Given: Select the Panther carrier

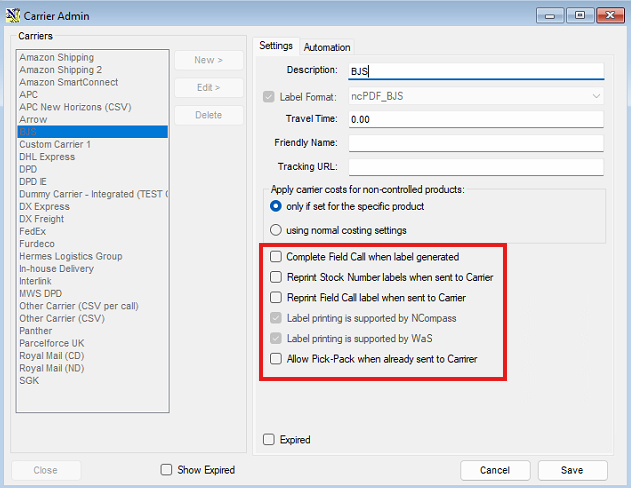Looking at the screenshot, I should [x=93, y=331].
